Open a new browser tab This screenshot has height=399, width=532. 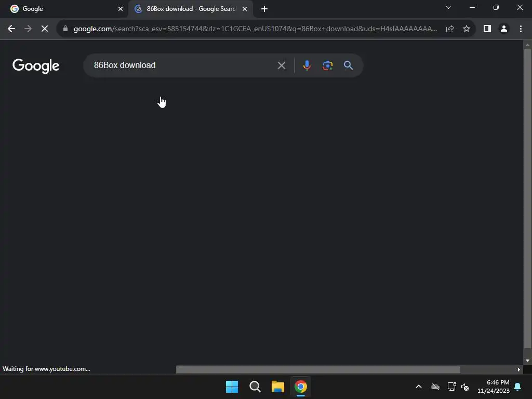click(264, 9)
